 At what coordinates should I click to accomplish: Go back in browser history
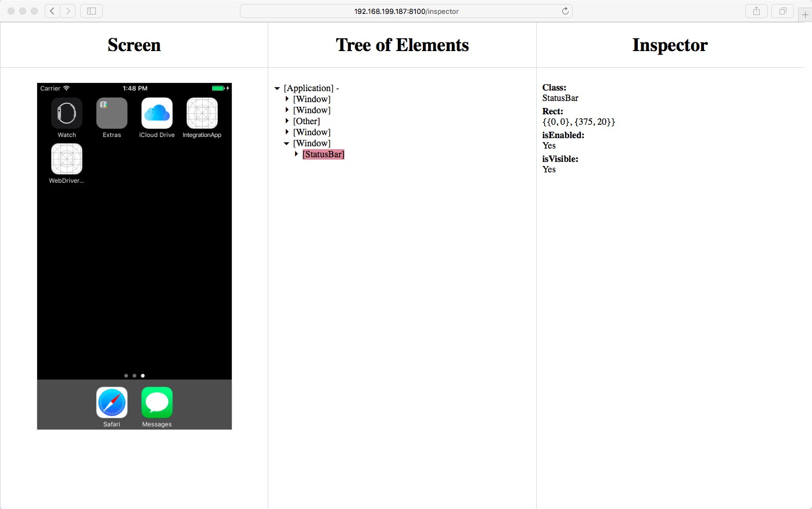tap(52, 11)
